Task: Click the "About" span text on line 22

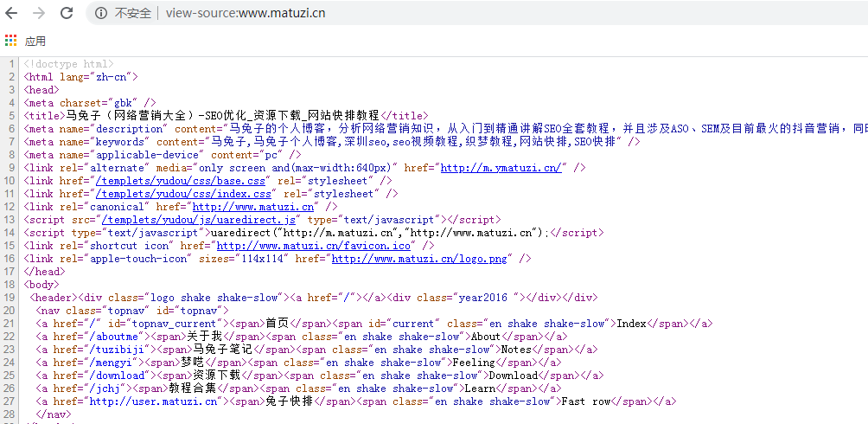Action: point(486,337)
